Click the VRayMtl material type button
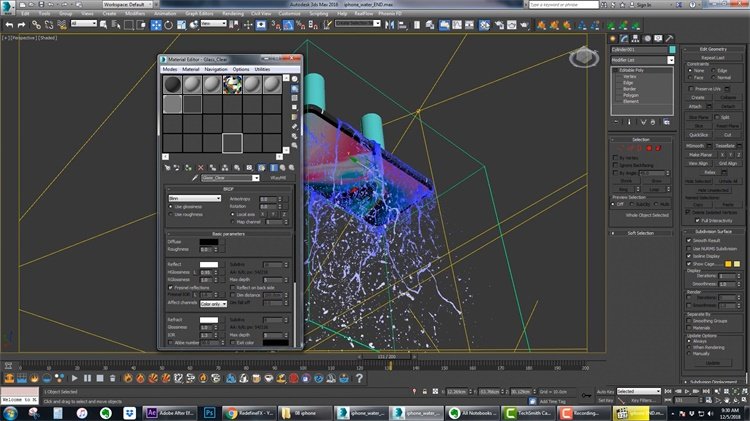Image resolution: width=750 pixels, height=421 pixels. click(278, 178)
